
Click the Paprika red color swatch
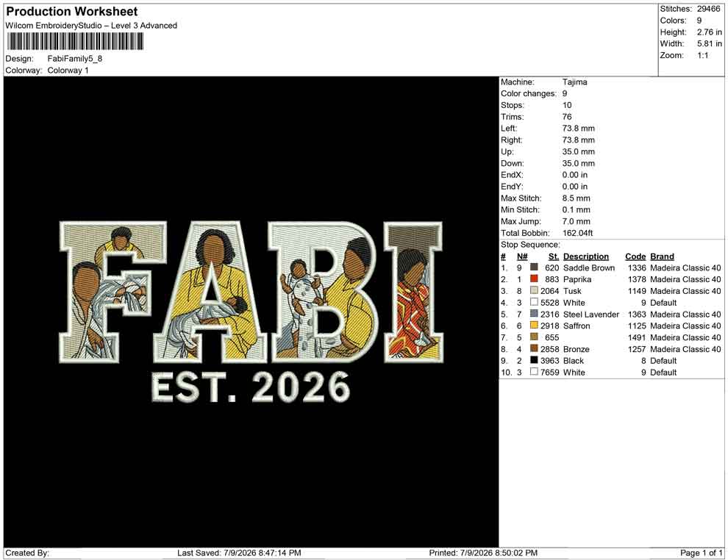tap(534, 279)
